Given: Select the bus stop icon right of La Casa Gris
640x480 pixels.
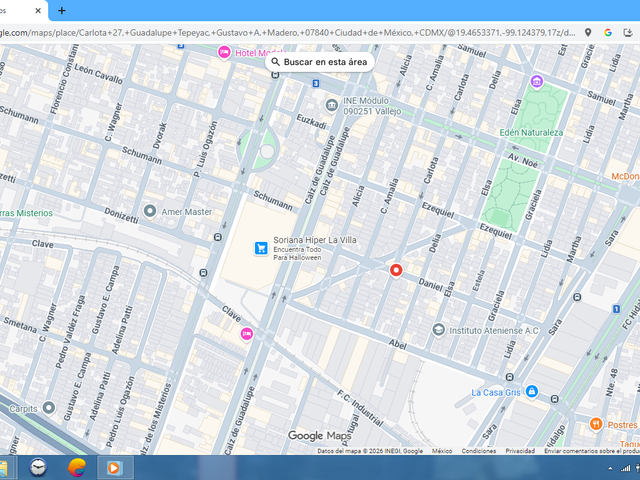Looking at the screenshot, I should point(554,399).
